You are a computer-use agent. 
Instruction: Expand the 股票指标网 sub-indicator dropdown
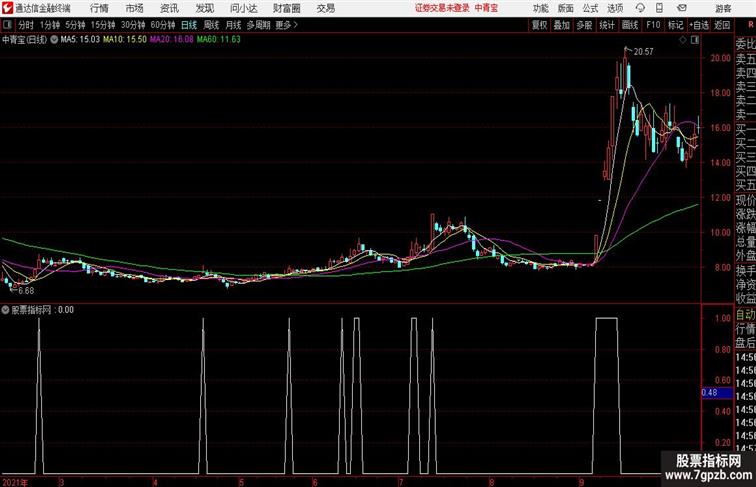pyautogui.click(x=5, y=310)
